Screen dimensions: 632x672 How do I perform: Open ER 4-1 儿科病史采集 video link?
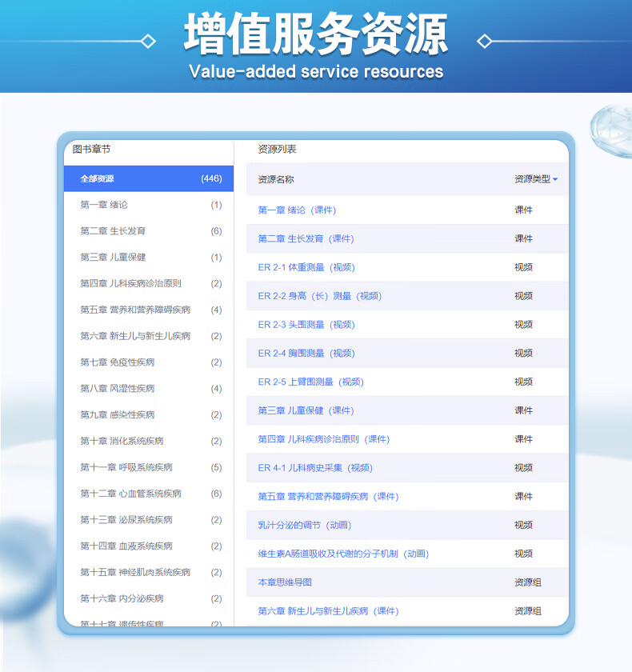[x=315, y=468]
